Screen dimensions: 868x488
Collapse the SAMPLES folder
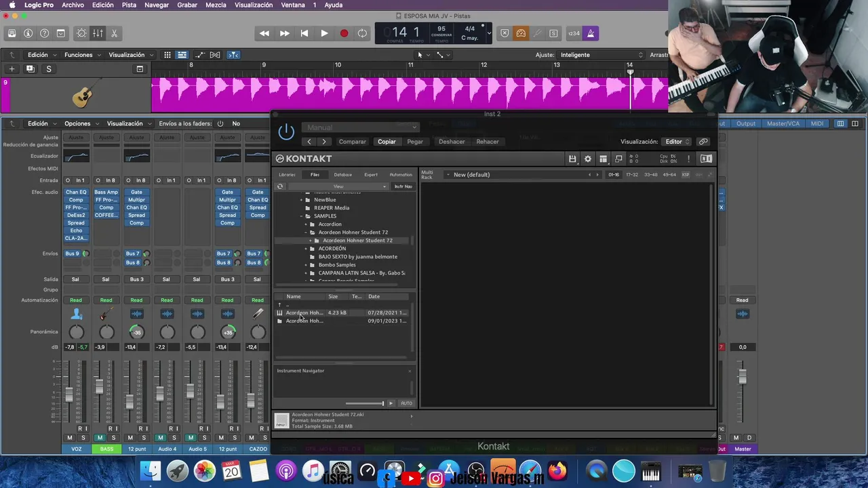[300, 216]
